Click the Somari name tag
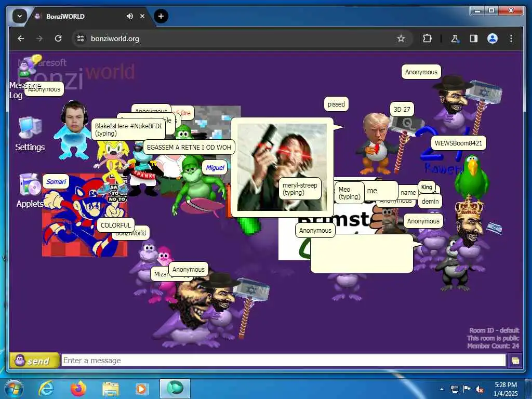532x399 pixels. 56,181
